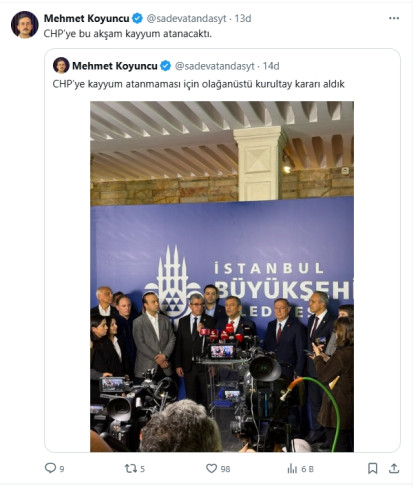Click the share upload icon
Viewport: 420px width, 488px height.
tap(394, 468)
